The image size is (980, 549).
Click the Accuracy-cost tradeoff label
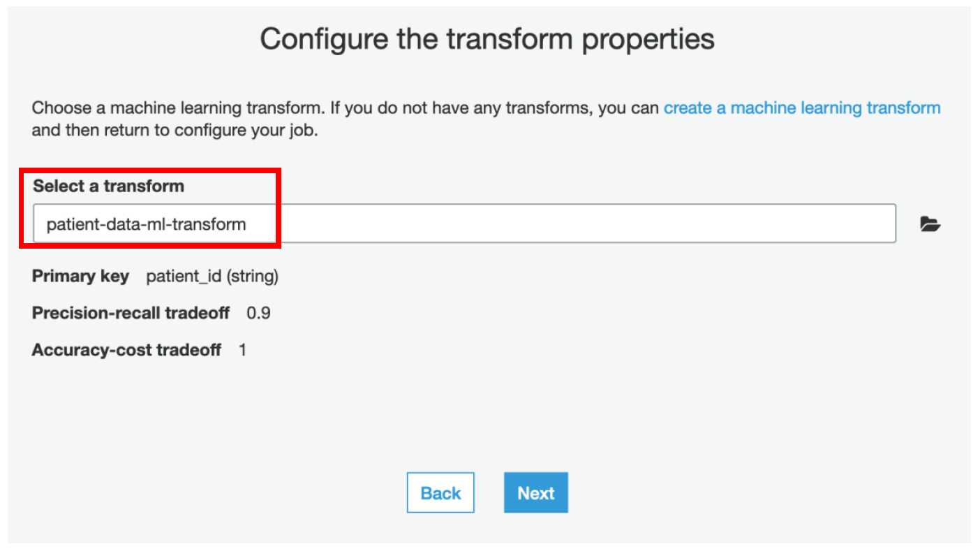126,349
